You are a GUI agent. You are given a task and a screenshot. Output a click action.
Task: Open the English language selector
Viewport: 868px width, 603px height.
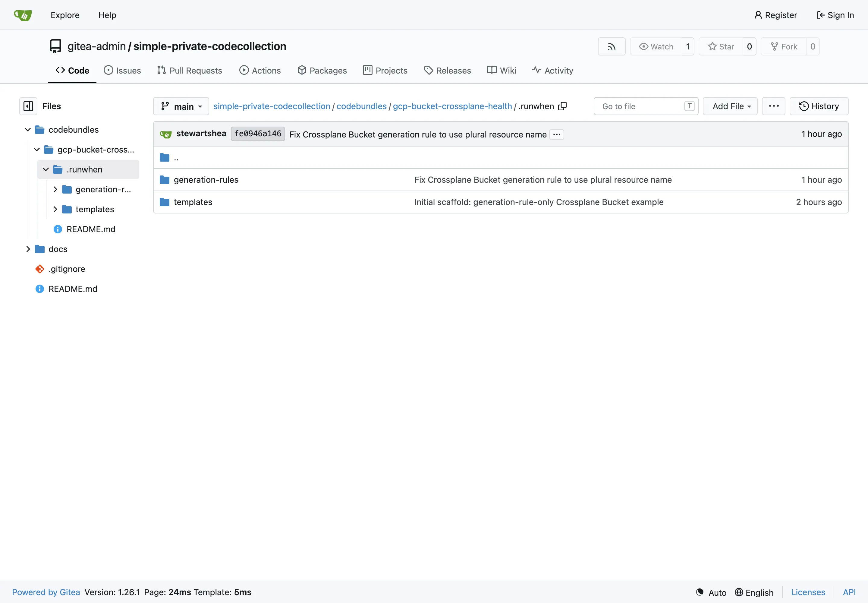coord(754,592)
